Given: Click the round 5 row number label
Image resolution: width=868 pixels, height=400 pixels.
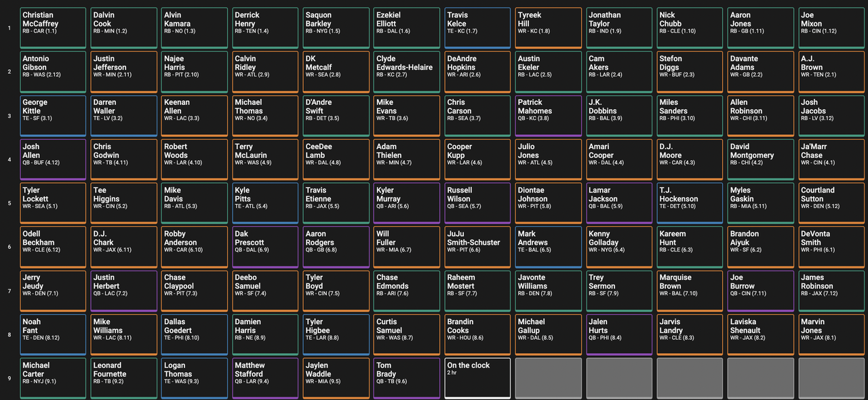Looking at the screenshot, I should [9, 203].
